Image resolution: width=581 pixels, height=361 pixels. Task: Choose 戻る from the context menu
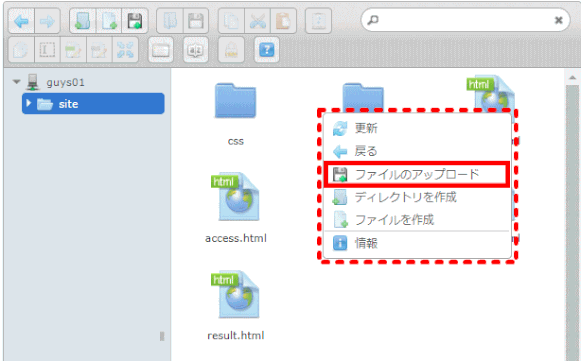tap(417, 151)
